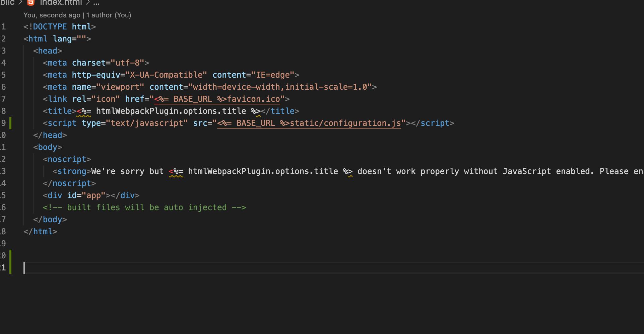Click the closing body tag

point(50,220)
